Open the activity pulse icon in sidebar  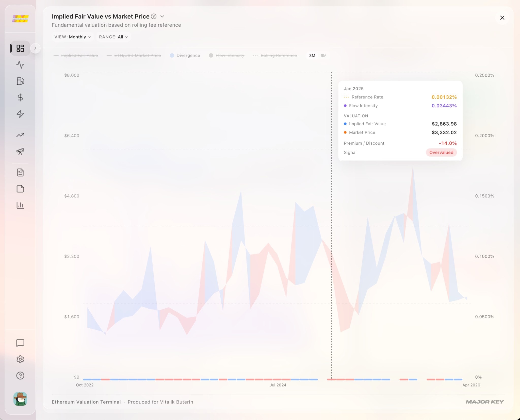click(20, 65)
